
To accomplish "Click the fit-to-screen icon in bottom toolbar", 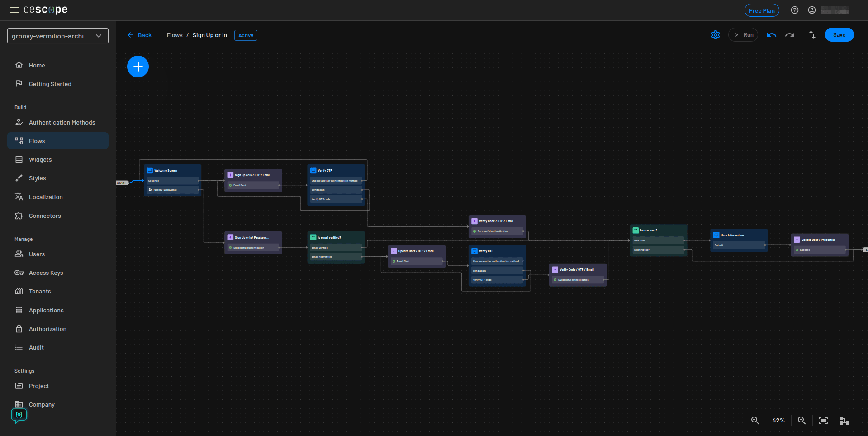I will 823,420.
